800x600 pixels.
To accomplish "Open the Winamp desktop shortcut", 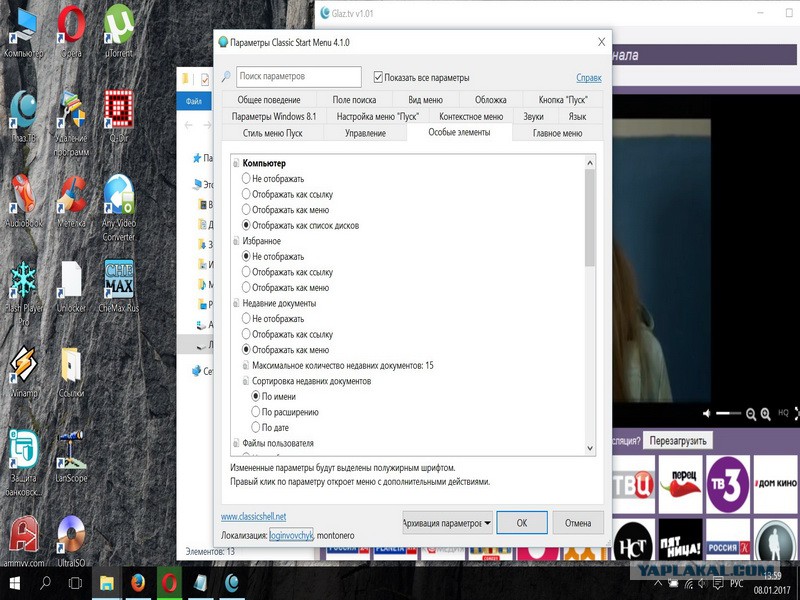I will 23,371.
